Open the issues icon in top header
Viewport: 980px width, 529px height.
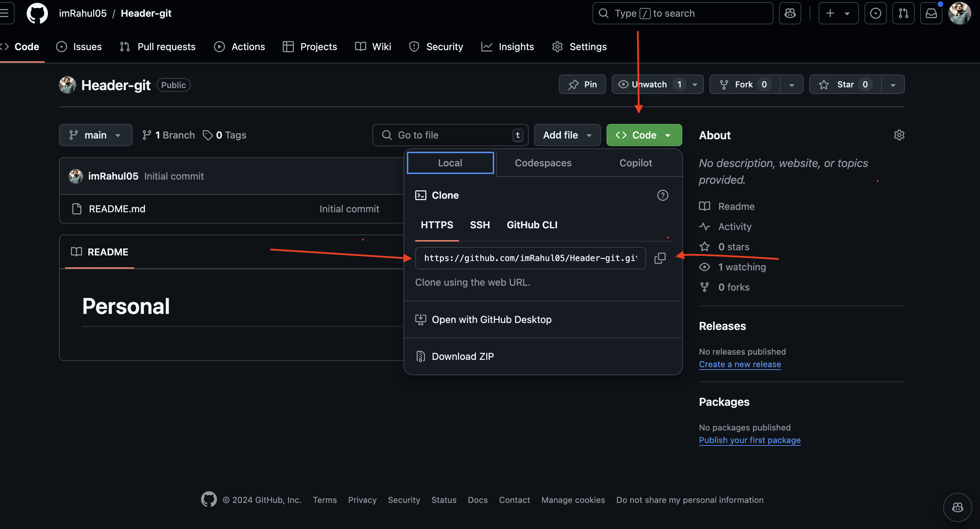click(x=875, y=13)
